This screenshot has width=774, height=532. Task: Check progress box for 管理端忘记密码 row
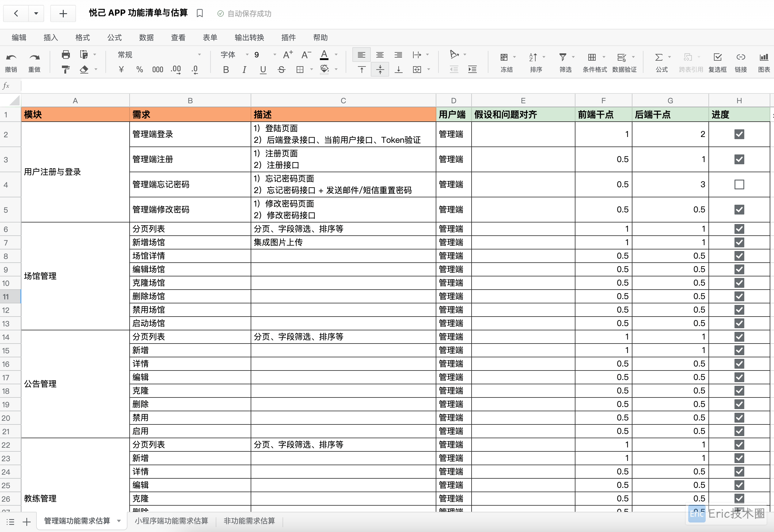click(739, 184)
